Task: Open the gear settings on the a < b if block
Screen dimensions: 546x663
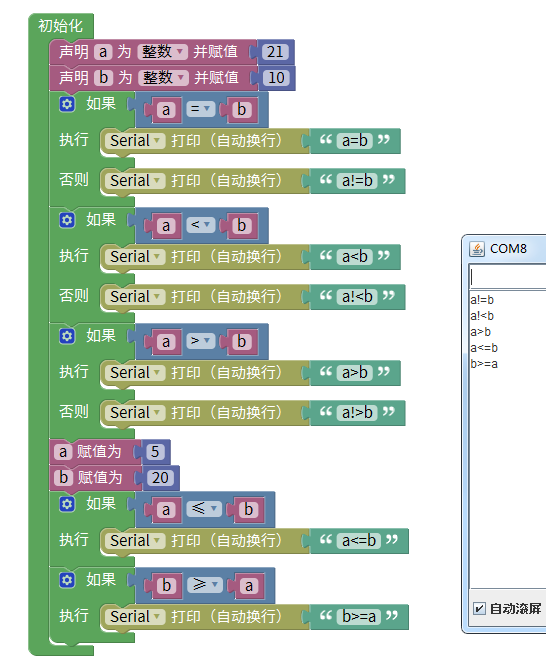Action: pos(67,220)
